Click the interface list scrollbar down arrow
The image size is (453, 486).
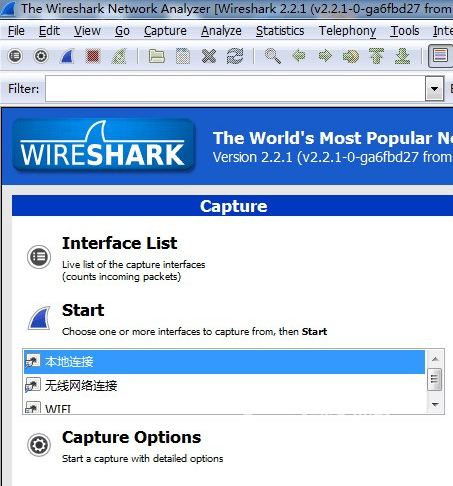[435, 404]
